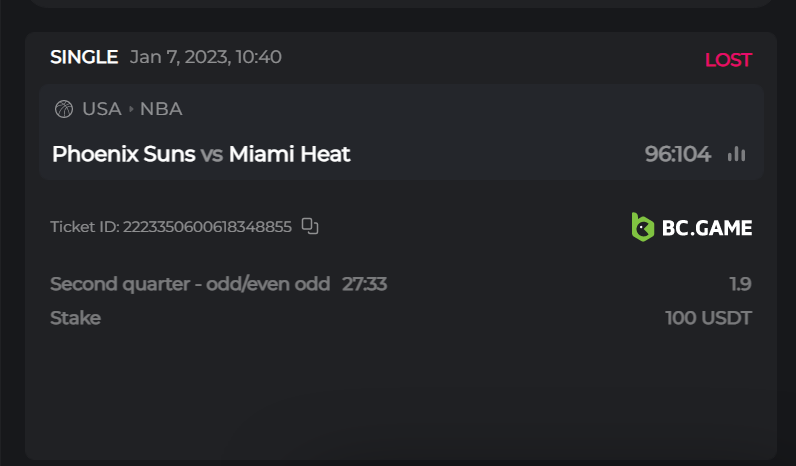
Task: Click the basketball sport icon
Action: click(64, 109)
